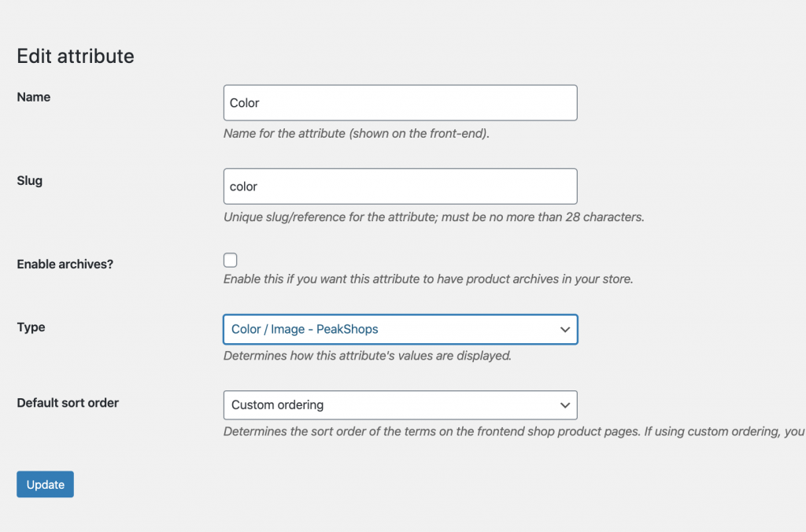Screen dimensions: 806x532
Task: Click the Name field label
Action: 33,97
